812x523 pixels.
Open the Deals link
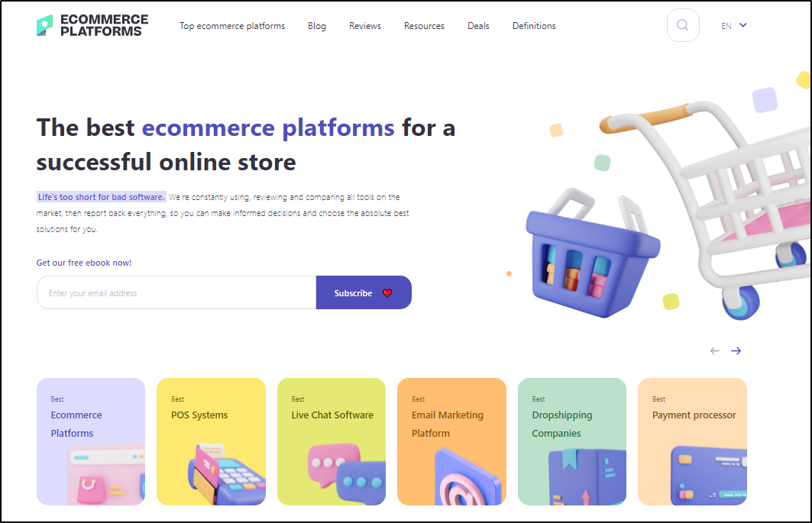(478, 26)
